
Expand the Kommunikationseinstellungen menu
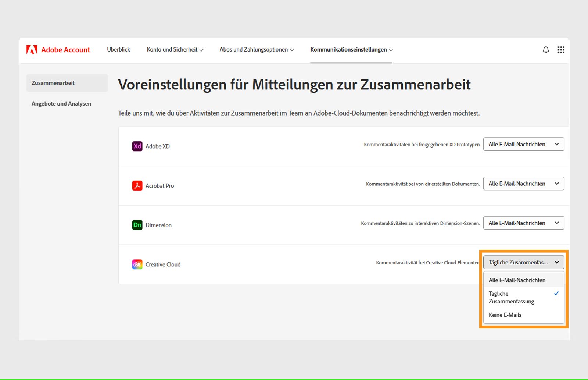[x=351, y=50]
